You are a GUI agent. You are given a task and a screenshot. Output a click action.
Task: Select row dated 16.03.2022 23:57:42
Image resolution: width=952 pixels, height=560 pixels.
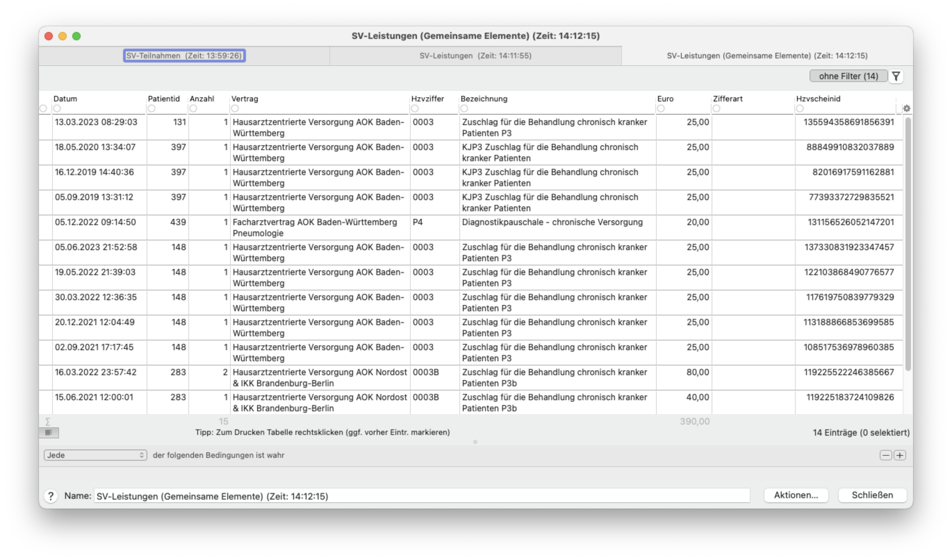pyautogui.click(x=470, y=377)
